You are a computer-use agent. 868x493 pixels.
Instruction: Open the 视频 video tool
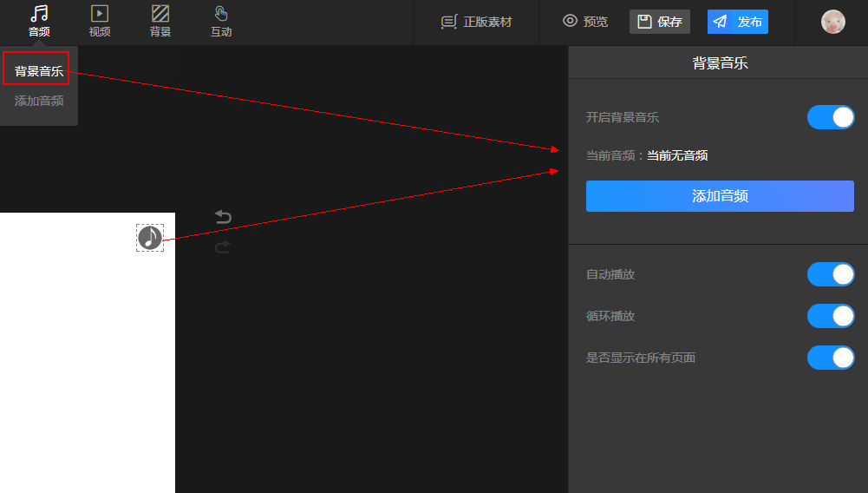pyautogui.click(x=100, y=21)
